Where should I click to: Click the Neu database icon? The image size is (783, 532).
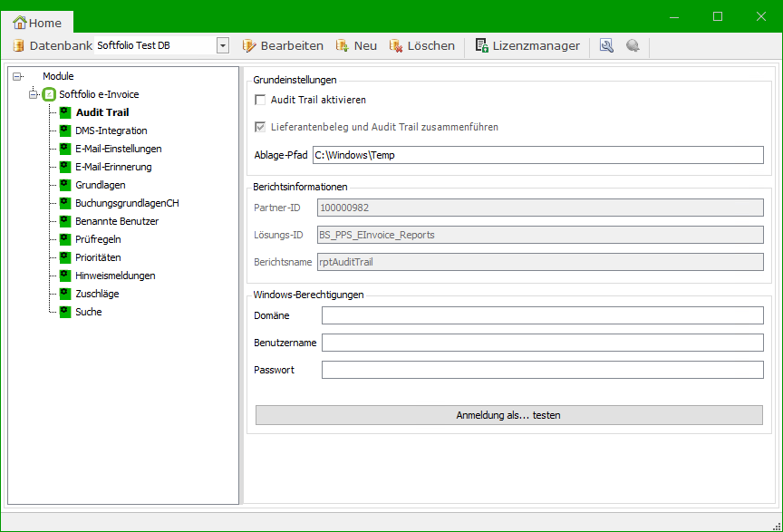343,45
